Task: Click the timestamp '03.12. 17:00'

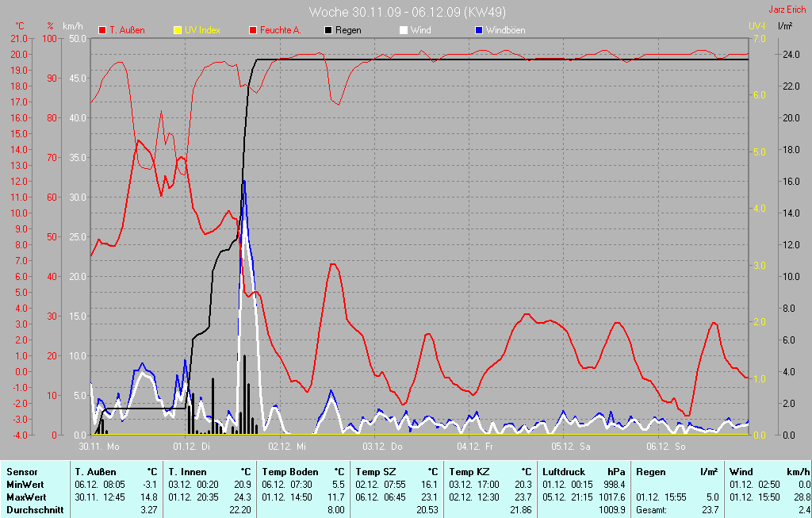Action: [474, 485]
